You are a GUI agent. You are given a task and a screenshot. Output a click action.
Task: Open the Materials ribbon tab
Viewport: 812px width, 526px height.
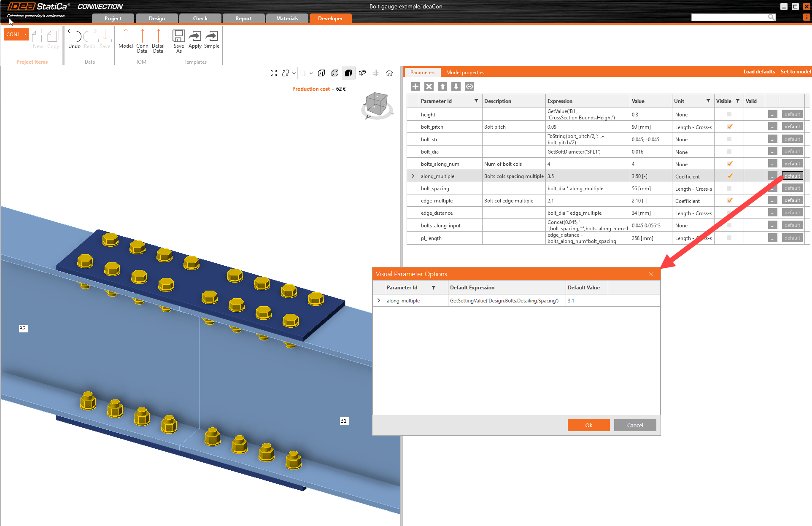(287, 18)
